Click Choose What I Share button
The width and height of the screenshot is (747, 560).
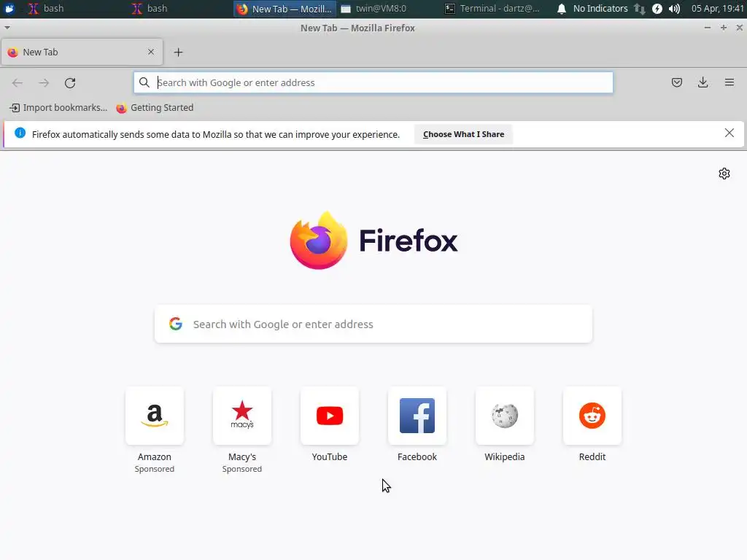(463, 134)
